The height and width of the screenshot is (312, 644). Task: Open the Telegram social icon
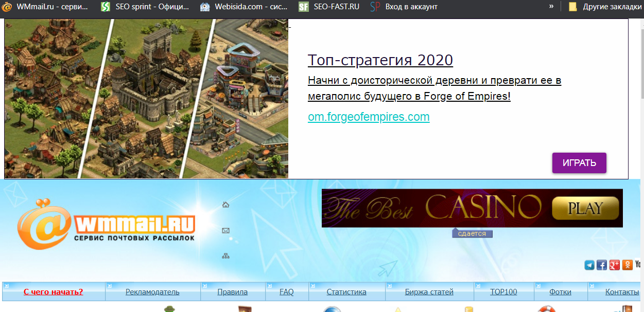point(589,265)
